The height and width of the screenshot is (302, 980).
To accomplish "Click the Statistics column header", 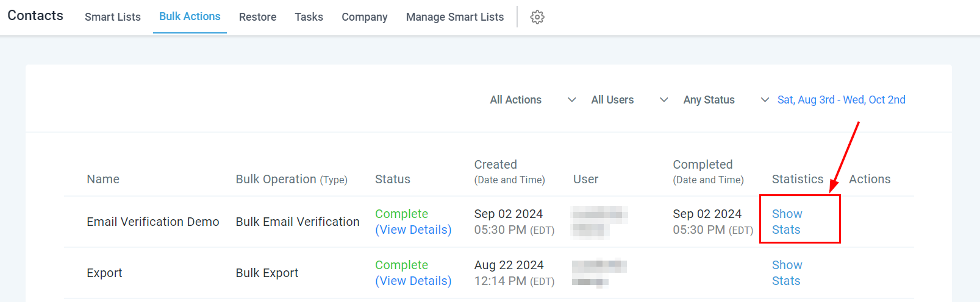I will coord(798,179).
